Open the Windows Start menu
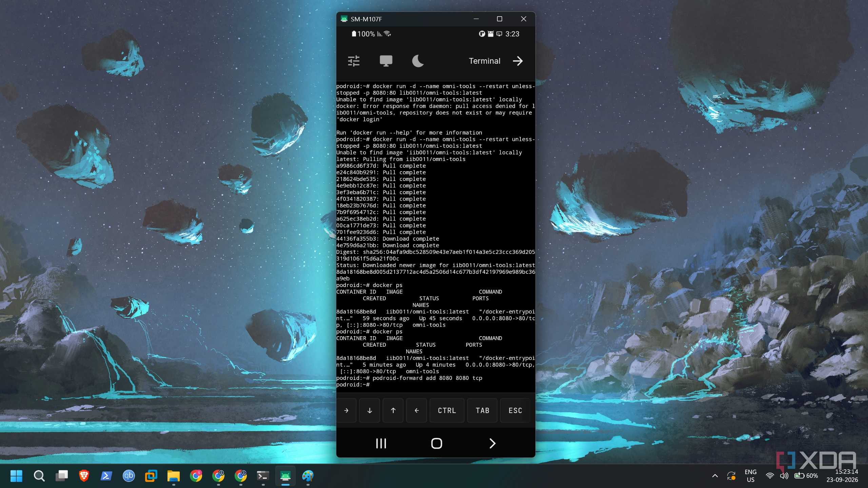 coord(16,476)
